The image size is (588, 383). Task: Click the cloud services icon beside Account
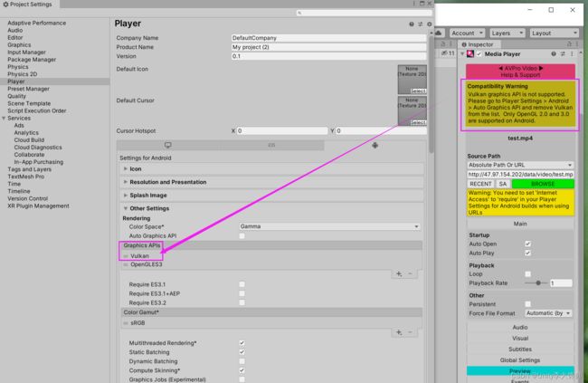click(438, 33)
